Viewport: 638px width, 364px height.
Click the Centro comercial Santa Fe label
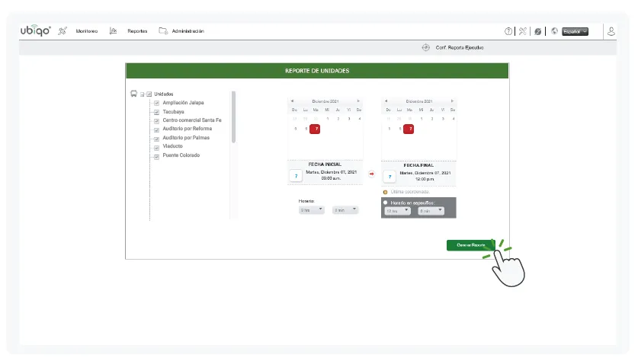pyautogui.click(x=192, y=120)
